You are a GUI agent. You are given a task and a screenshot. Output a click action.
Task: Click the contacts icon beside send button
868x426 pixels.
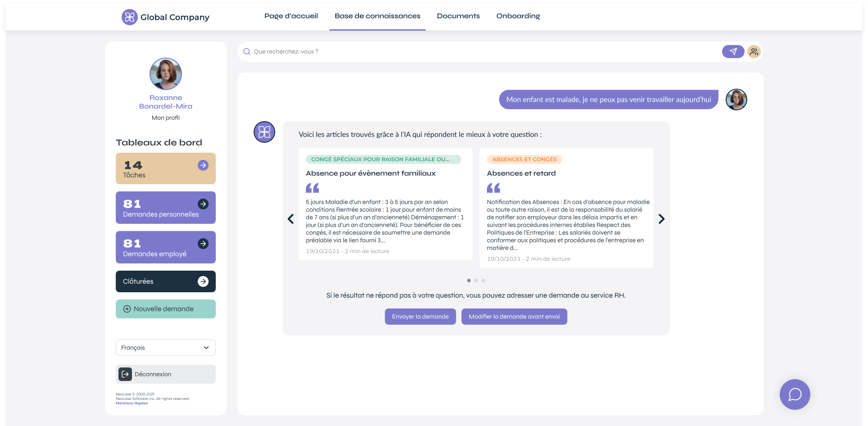(x=754, y=52)
